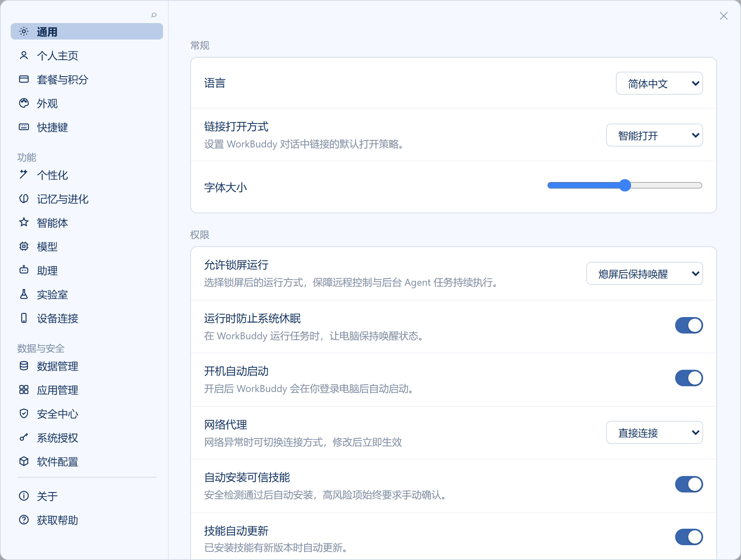Turn off 技能自动更新 switch
The width and height of the screenshot is (741, 560).
click(689, 537)
